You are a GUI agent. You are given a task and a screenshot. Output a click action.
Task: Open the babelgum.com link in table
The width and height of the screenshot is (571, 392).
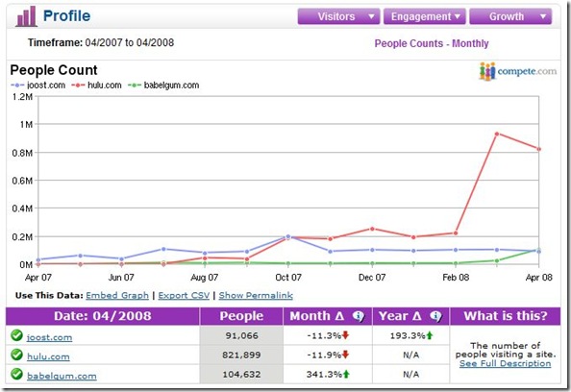pyautogui.click(x=62, y=376)
